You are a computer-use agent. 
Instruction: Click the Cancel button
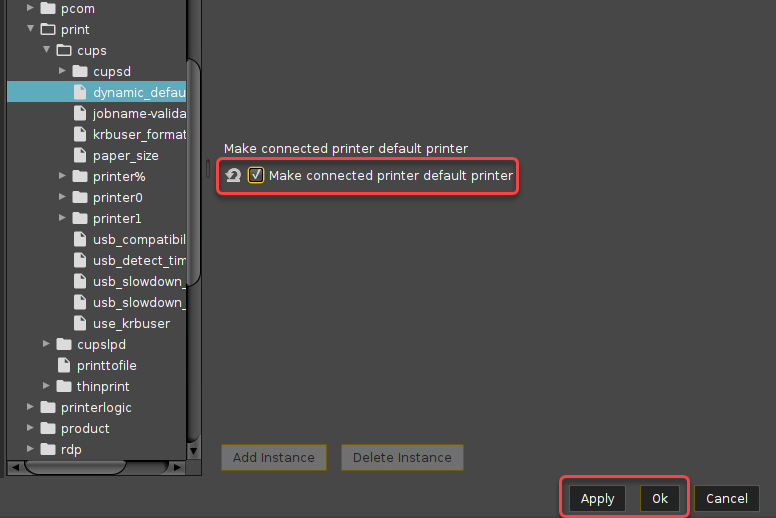[726, 498]
